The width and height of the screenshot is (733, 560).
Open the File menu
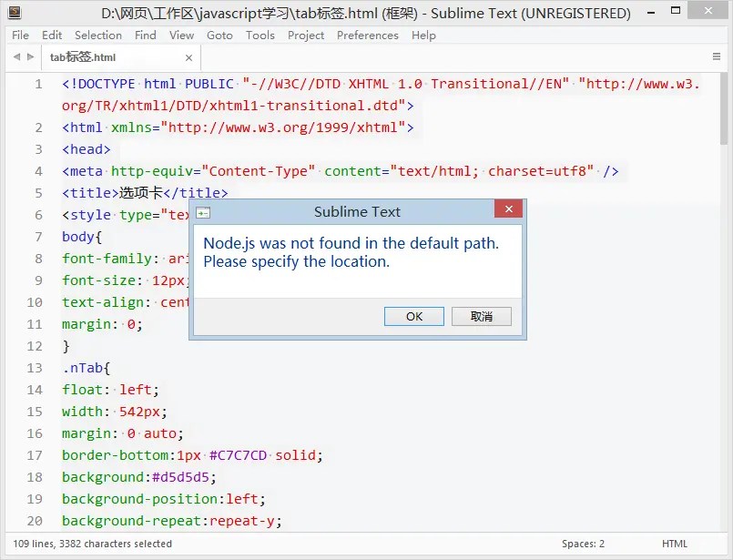point(20,35)
